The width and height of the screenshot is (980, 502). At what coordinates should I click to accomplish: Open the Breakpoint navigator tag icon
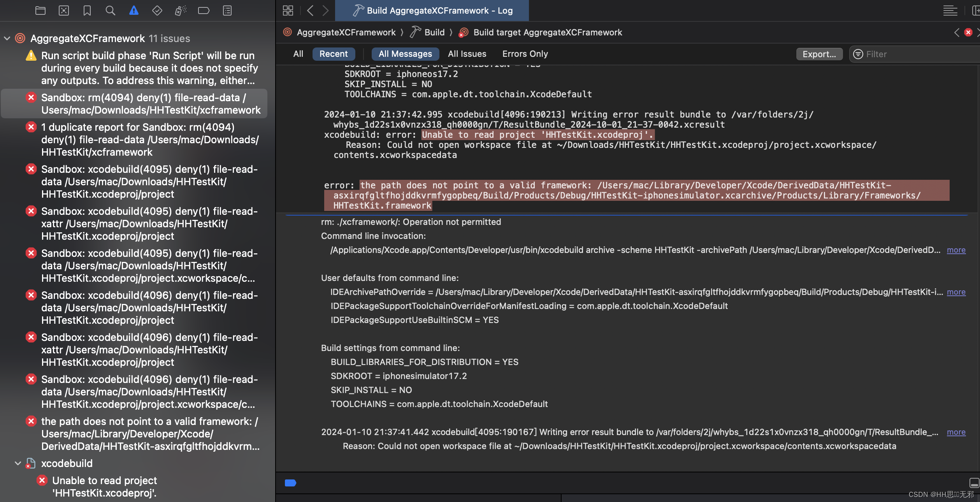204,11
